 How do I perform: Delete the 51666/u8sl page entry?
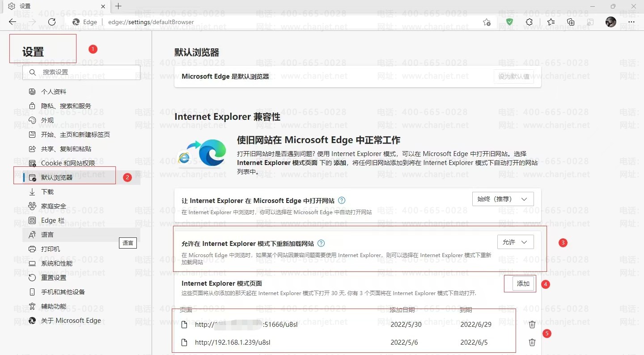click(532, 325)
